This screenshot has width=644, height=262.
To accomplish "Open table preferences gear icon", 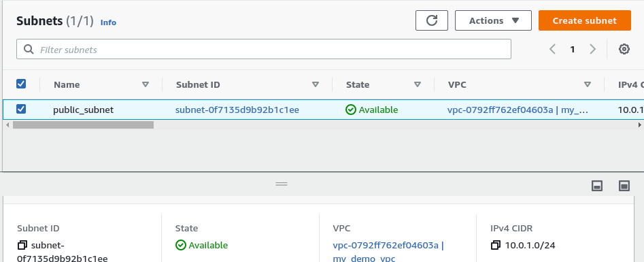I will [624, 50].
